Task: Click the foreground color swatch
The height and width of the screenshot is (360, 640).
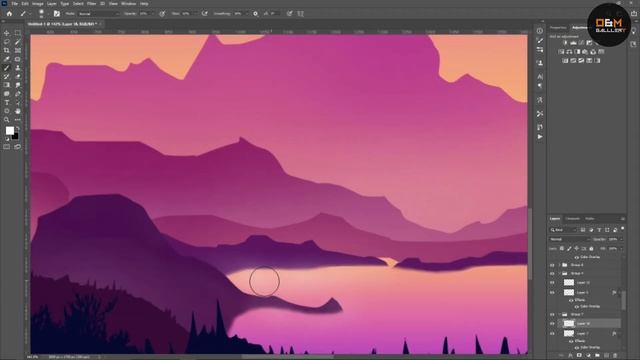Action: [10, 131]
